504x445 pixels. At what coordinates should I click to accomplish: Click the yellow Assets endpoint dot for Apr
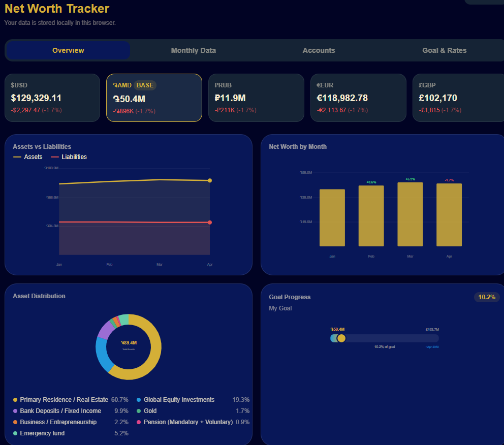210,180
